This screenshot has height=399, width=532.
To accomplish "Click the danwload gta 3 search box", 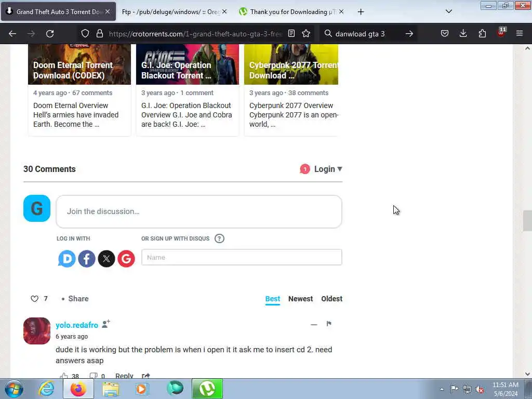I will point(368,34).
